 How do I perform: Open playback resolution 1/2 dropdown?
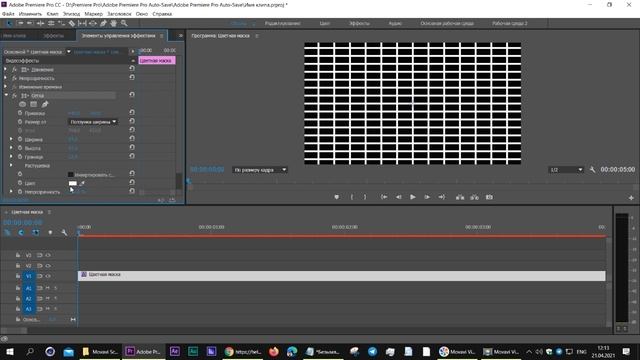click(566, 169)
